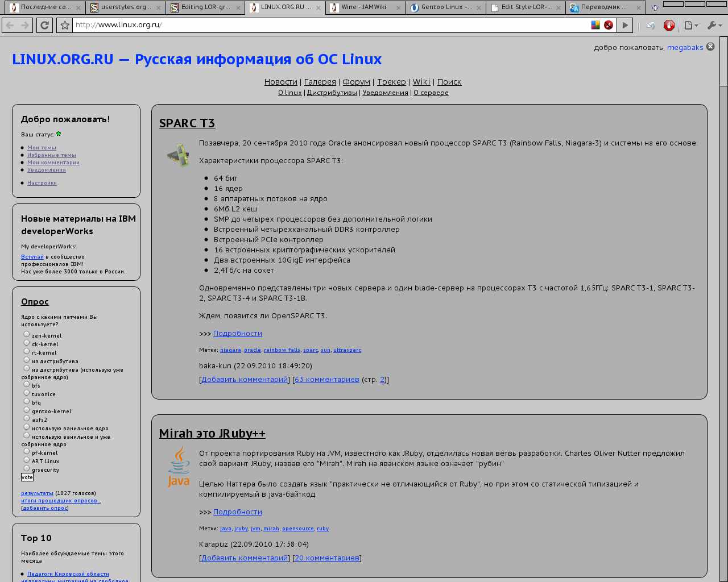This screenshot has height=582, width=728.
Task: Open the 'Поиск' search link
Action: point(449,82)
